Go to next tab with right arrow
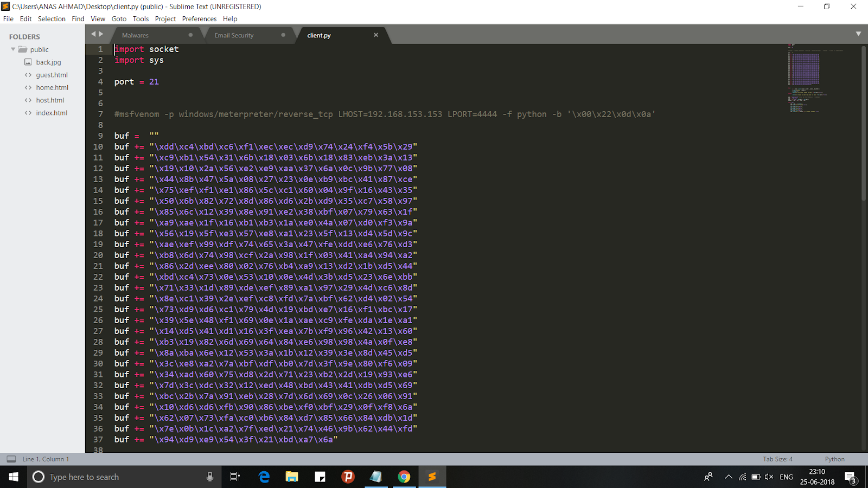The width and height of the screenshot is (868, 488). [101, 34]
